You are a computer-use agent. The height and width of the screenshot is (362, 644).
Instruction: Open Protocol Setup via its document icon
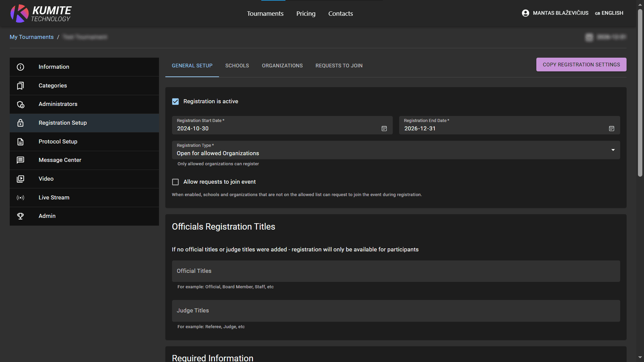[20, 141]
